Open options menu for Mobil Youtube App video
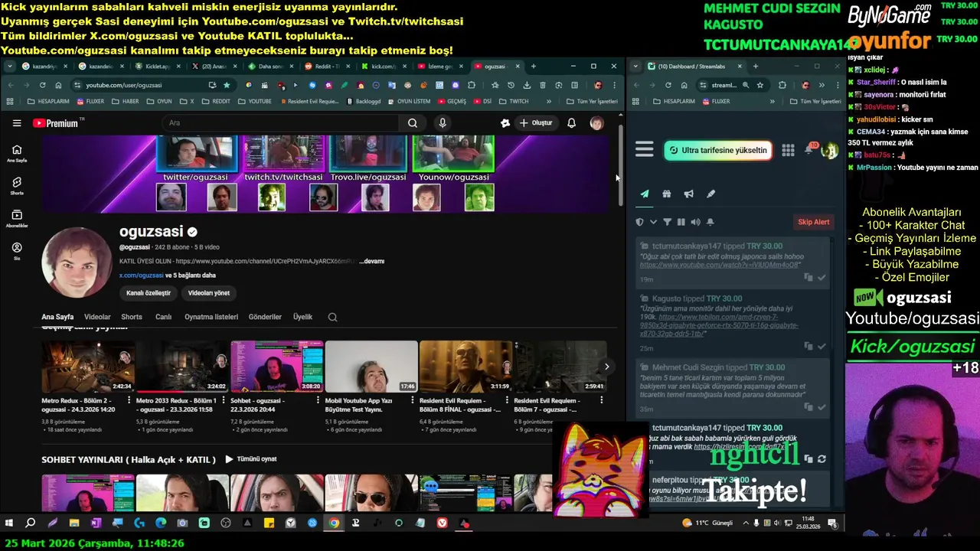This screenshot has height=551, width=980. (413, 401)
